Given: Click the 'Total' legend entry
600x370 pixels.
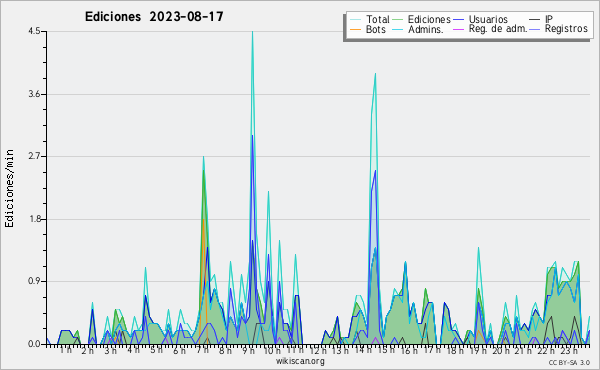Looking at the screenshot, I should pos(370,19).
